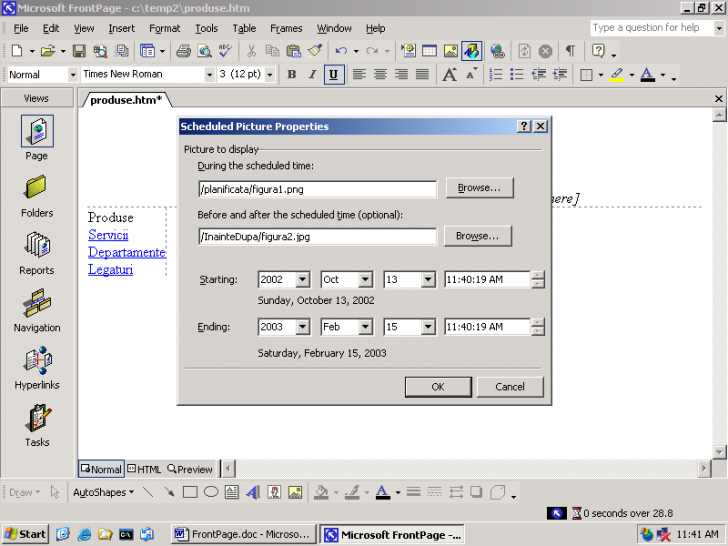Expand the Starting year dropdown
Image resolution: width=728 pixels, height=546 pixels.
pyautogui.click(x=303, y=280)
